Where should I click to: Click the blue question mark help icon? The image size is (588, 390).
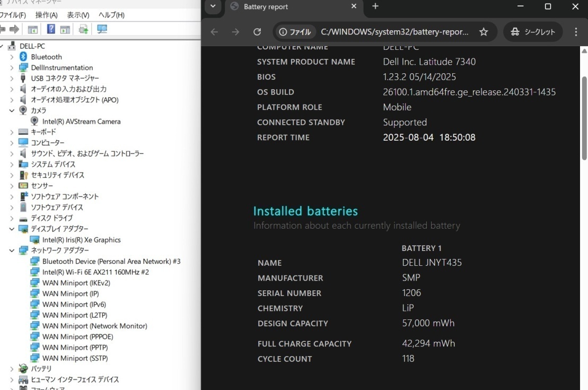coord(51,29)
